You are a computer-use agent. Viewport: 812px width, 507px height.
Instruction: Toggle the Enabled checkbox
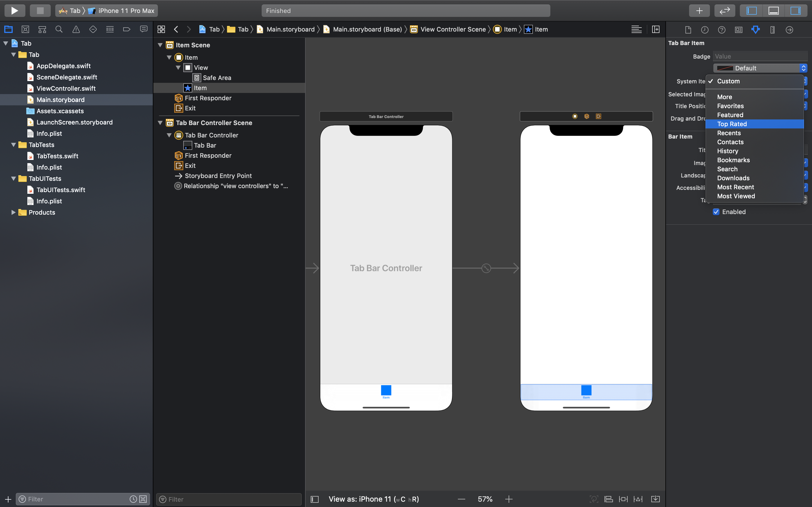[716, 212]
